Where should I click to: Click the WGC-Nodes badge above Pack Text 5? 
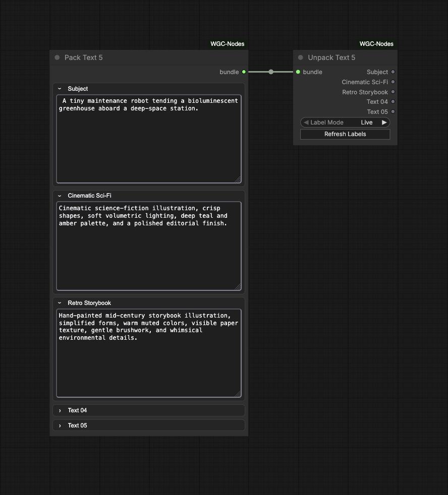point(228,44)
